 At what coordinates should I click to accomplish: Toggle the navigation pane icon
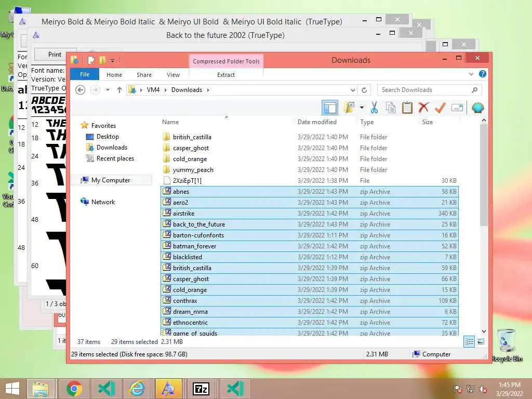click(x=330, y=108)
